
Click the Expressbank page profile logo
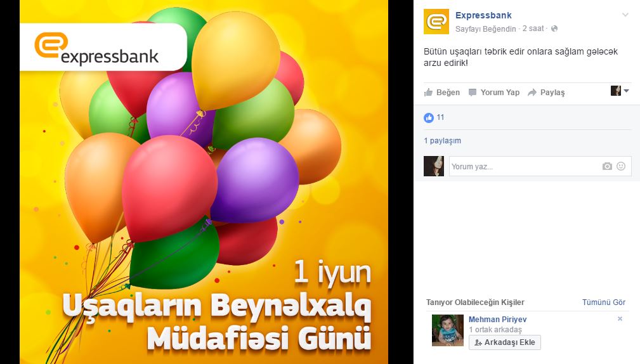click(436, 21)
